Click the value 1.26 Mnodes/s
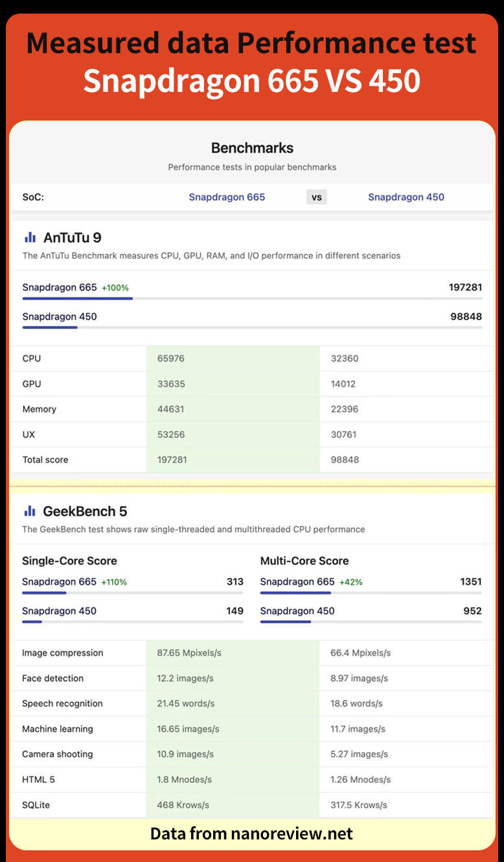The height and width of the screenshot is (862, 504). [361, 779]
